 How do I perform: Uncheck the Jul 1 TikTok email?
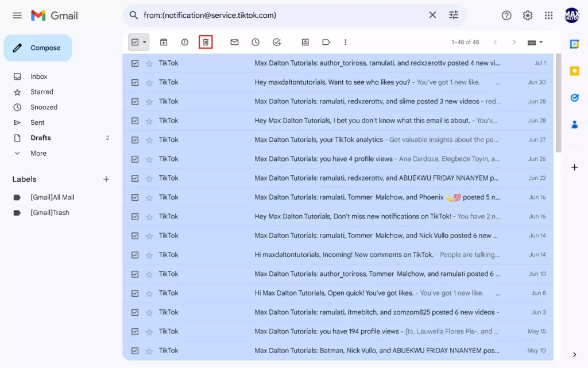point(135,63)
